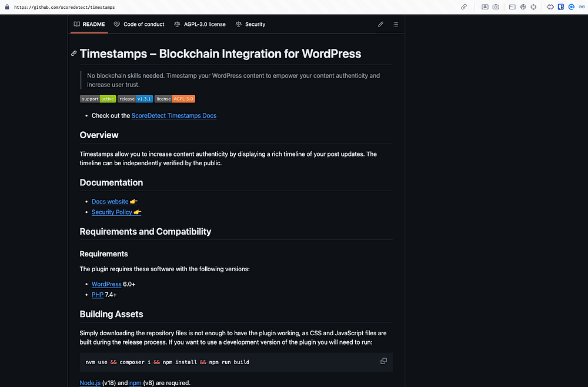Click the padlock site security icon
Image resolution: width=588 pixels, height=387 pixels.
coord(6,7)
